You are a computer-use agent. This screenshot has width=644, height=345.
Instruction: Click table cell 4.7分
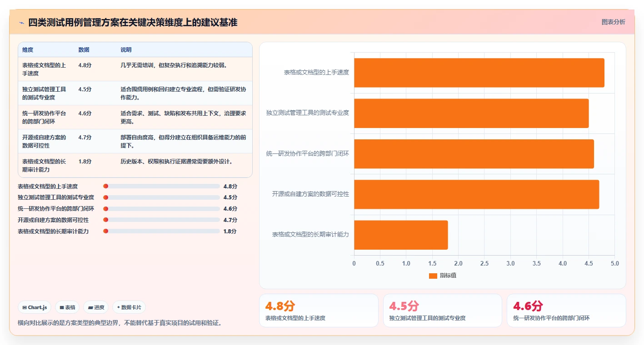tap(85, 138)
